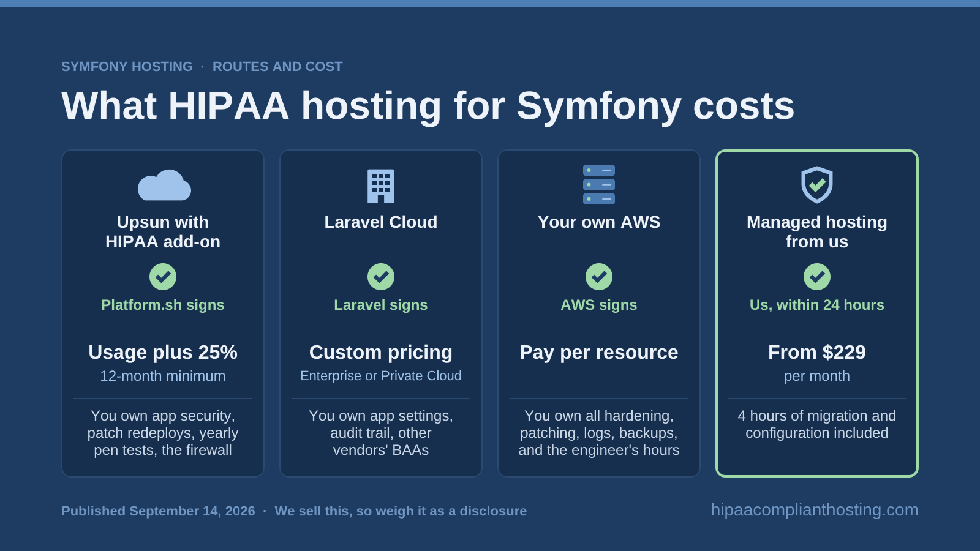Screen dimensions: 980x551
Task: Select the 'Upsun with HIPAA add-on' card title
Action: pos(163,232)
